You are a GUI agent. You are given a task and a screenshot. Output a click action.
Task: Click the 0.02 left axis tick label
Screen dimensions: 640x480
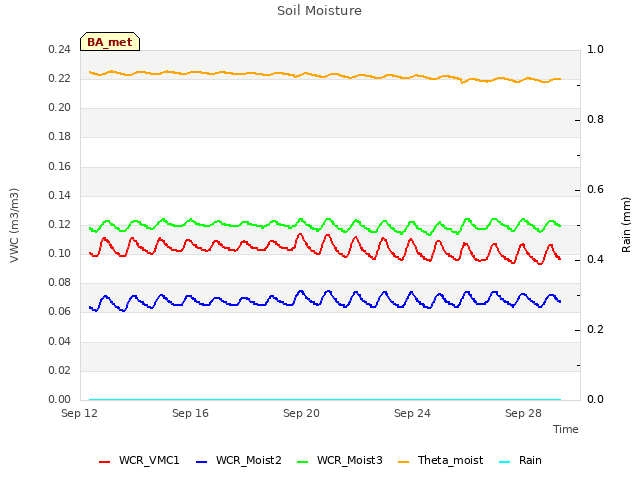(x=60, y=370)
